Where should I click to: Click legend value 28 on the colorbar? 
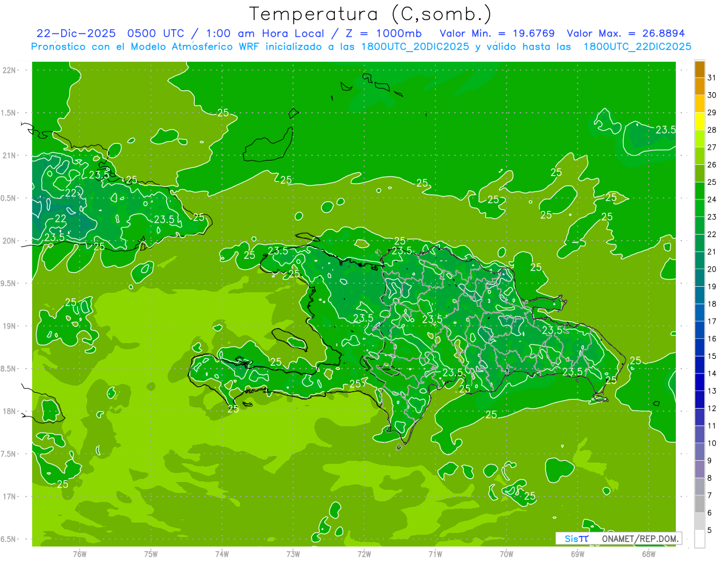click(x=712, y=130)
